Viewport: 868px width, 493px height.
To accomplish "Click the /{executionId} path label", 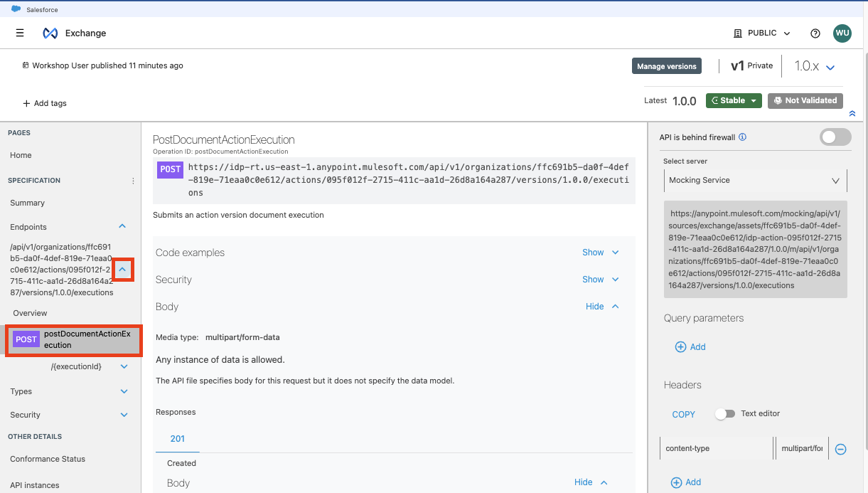I will tap(76, 366).
